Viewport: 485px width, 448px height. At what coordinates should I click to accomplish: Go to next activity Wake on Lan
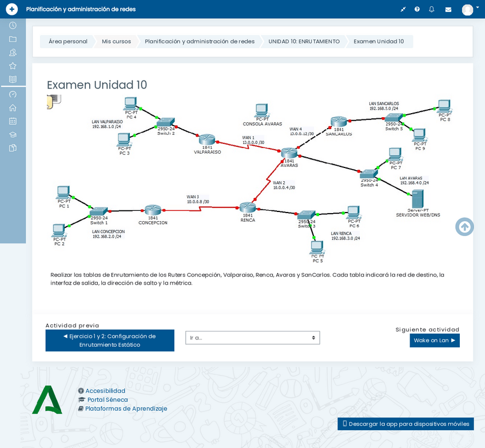point(435,341)
